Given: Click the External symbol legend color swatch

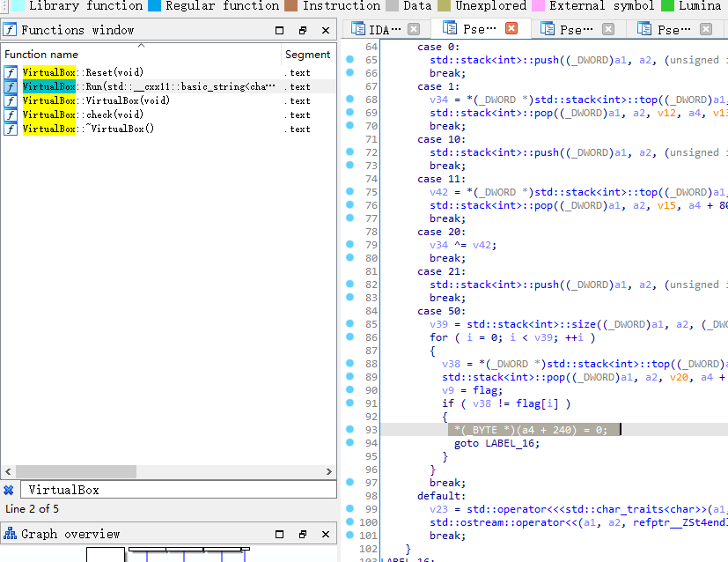Looking at the screenshot, I should click(x=538, y=5).
